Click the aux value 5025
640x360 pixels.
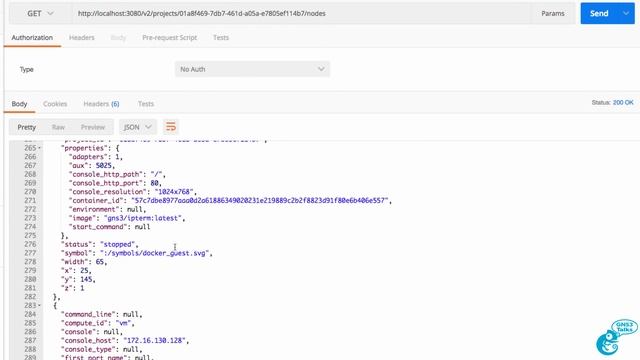pos(104,165)
